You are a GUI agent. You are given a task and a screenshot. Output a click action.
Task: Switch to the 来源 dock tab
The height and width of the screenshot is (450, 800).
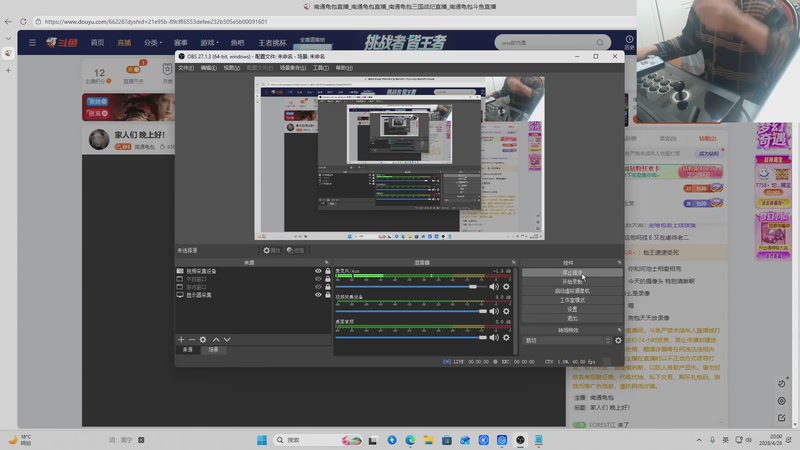click(x=188, y=350)
